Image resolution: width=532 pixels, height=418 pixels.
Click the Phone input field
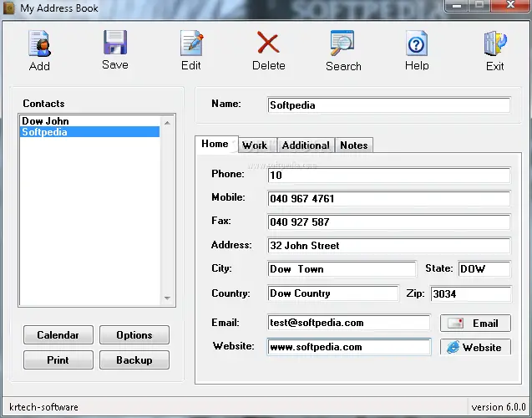coord(389,176)
